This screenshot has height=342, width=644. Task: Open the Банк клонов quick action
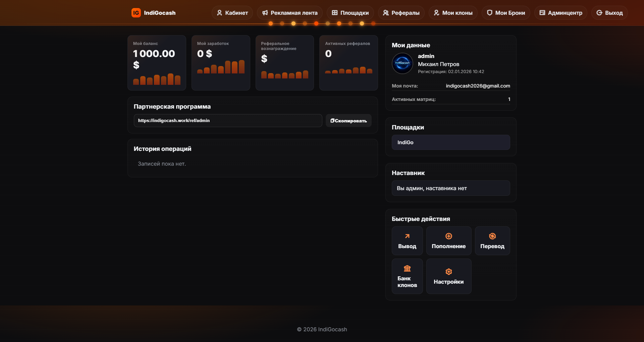tap(407, 276)
